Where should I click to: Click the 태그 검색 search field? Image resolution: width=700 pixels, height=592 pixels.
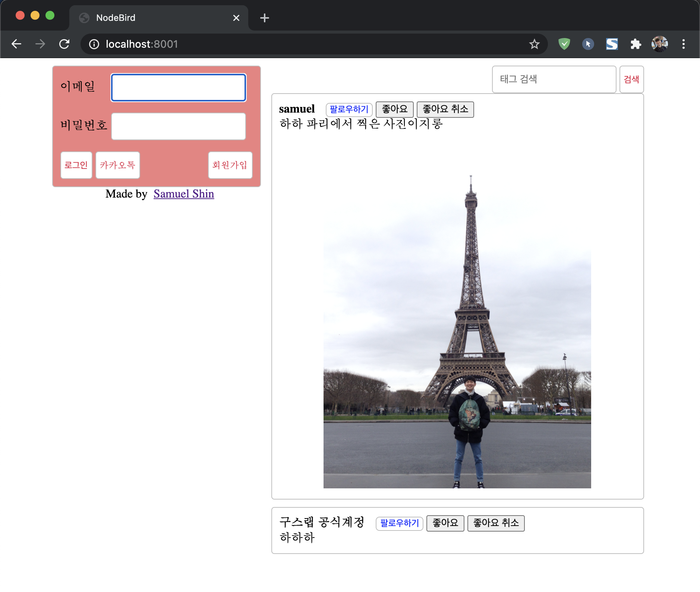click(x=554, y=79)
